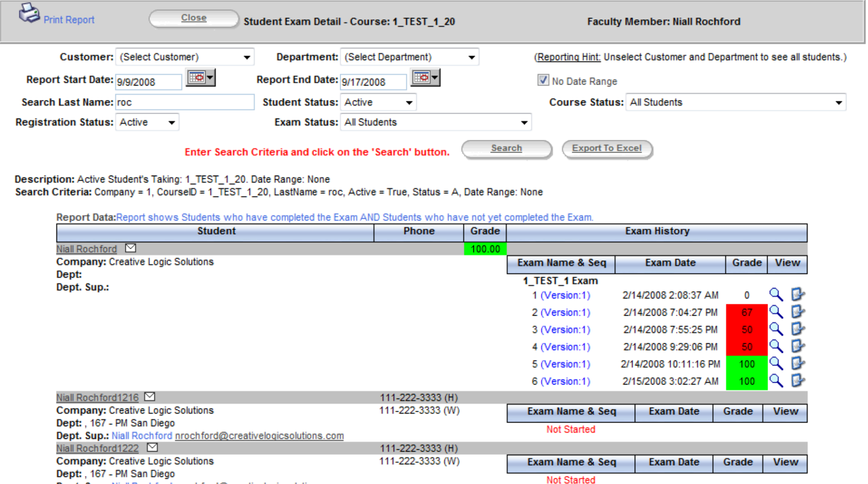868x484 pixels.
Task: Open document icon for exam attempt 3
Action: (798, 329)
